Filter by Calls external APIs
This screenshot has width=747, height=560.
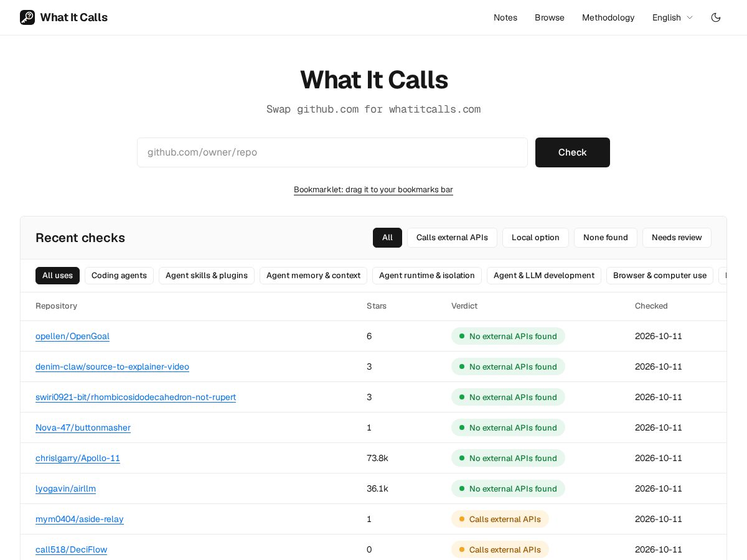(452, 238)
